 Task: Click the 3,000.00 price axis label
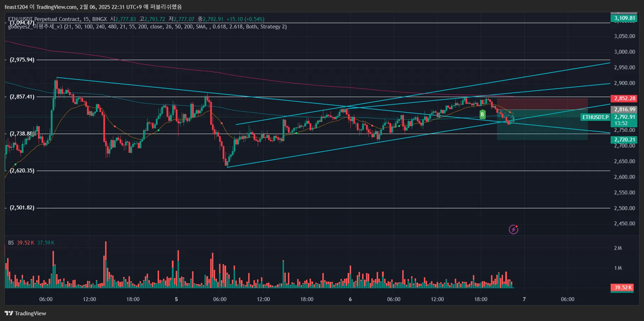pos(624,52)
